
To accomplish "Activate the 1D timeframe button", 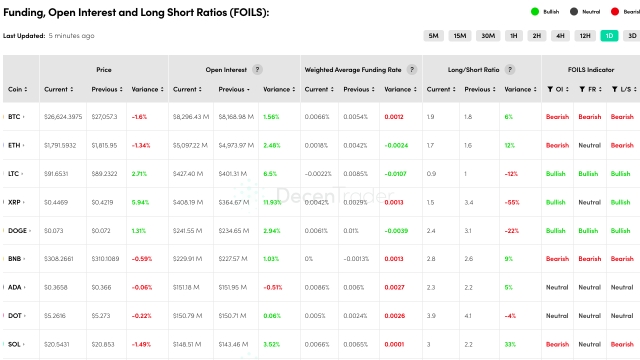I will [609, 36].
